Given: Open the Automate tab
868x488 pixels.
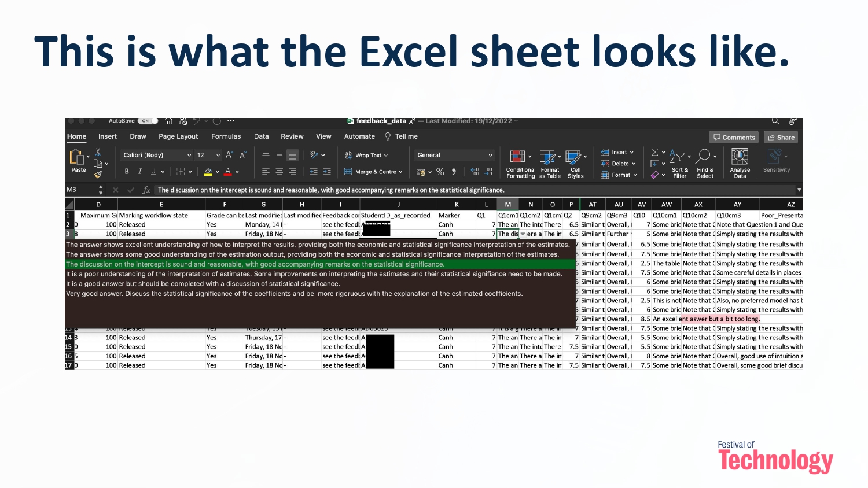Looking at the screenshot, I should (359, 136).
